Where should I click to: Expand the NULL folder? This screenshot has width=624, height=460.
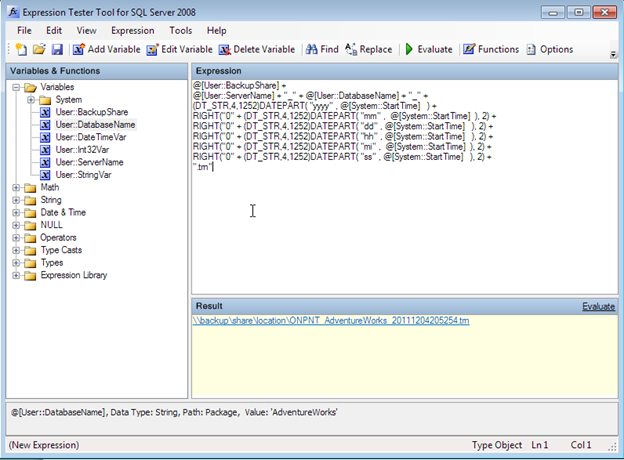click(16, 225)
